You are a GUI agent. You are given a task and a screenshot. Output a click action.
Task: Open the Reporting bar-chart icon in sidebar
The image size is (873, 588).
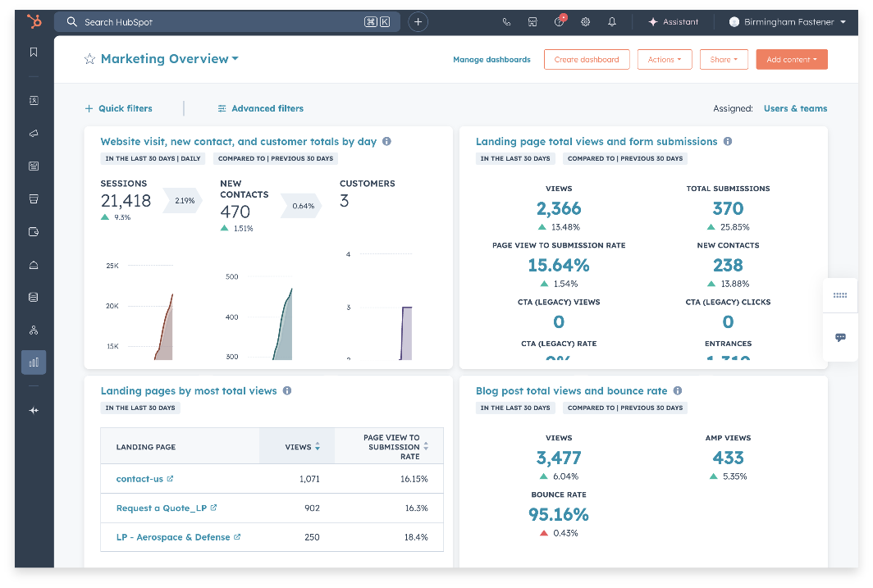(33, 362)
